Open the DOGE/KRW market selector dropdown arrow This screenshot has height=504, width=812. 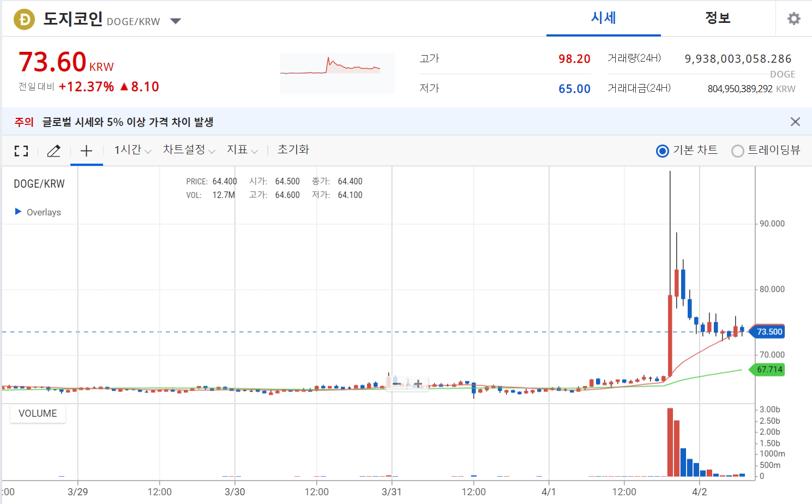175,21
